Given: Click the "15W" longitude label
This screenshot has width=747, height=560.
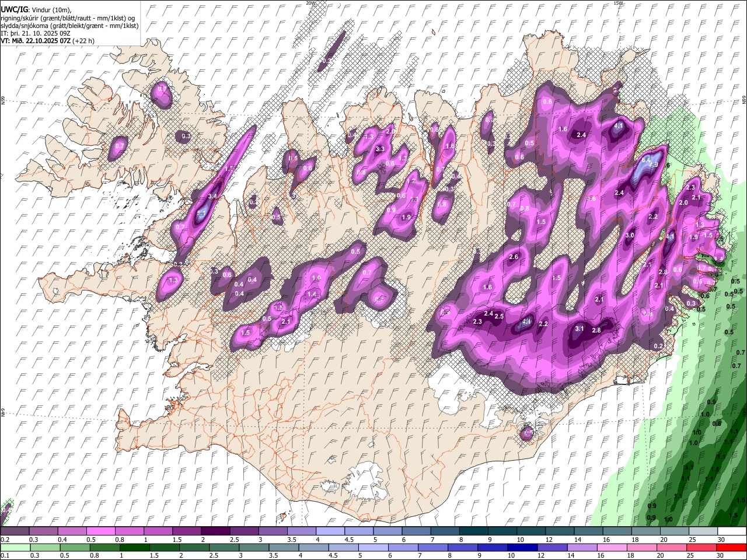Looking at the screenshot, I should 618,3.
